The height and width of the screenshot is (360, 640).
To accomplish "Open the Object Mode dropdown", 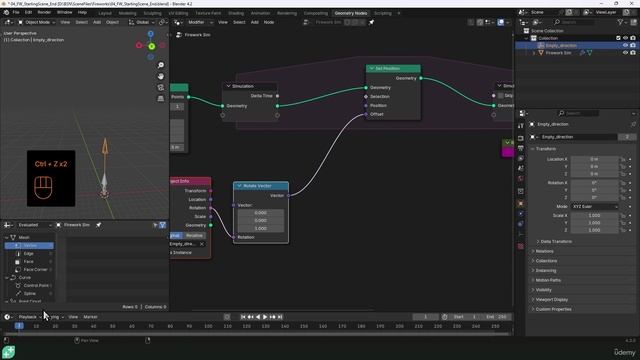I will 36,22.
